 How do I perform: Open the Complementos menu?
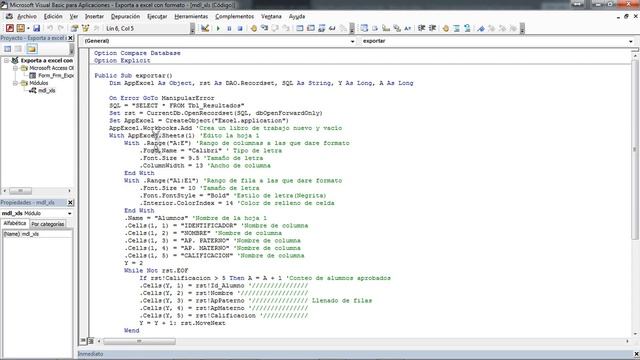click(x=235, y=16)
